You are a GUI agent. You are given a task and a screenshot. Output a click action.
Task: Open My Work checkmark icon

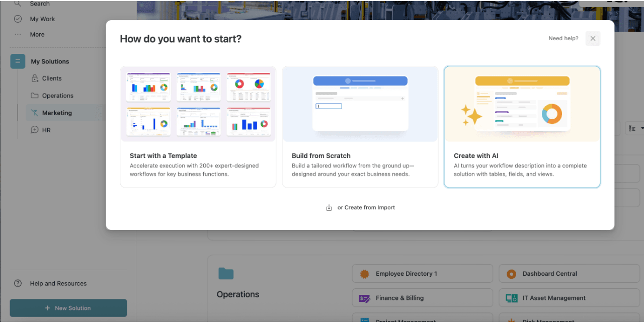click(18, 19)
